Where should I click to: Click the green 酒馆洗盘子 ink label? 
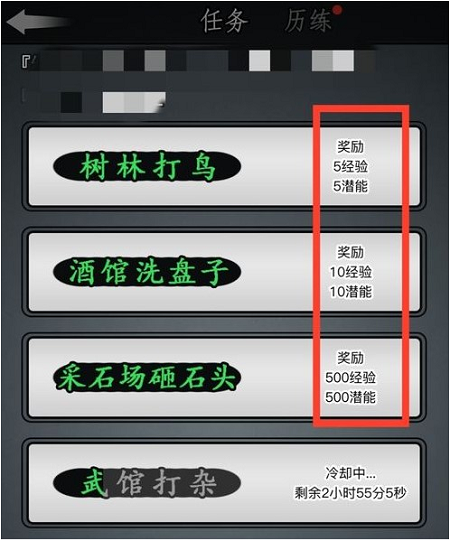[x=147, y=273]
